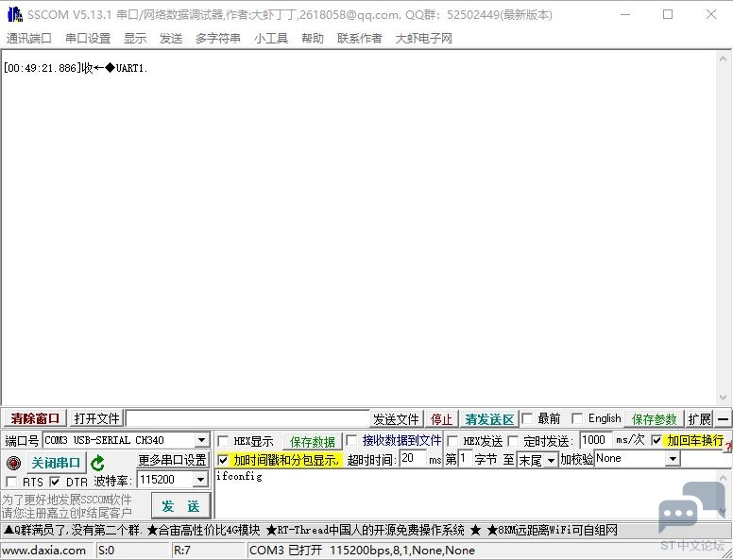Open the 串口设置 menu
Screen dimensions: 733x560
click(x=88, y=39)
